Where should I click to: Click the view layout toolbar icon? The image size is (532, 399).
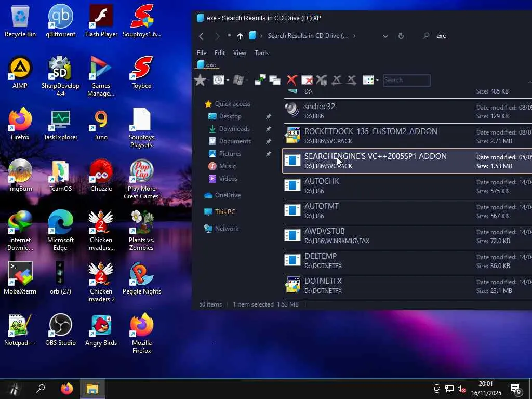(368, 80)
